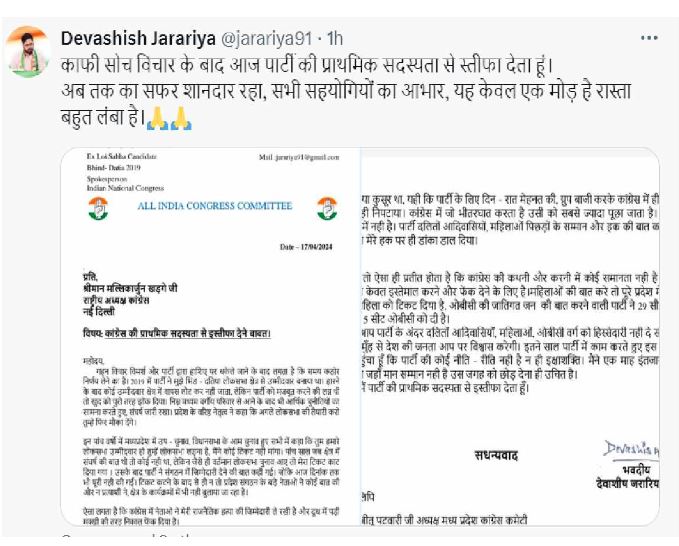
Task: Click Devashish Jarariya's profile avatar
Action: click(28, 52)
